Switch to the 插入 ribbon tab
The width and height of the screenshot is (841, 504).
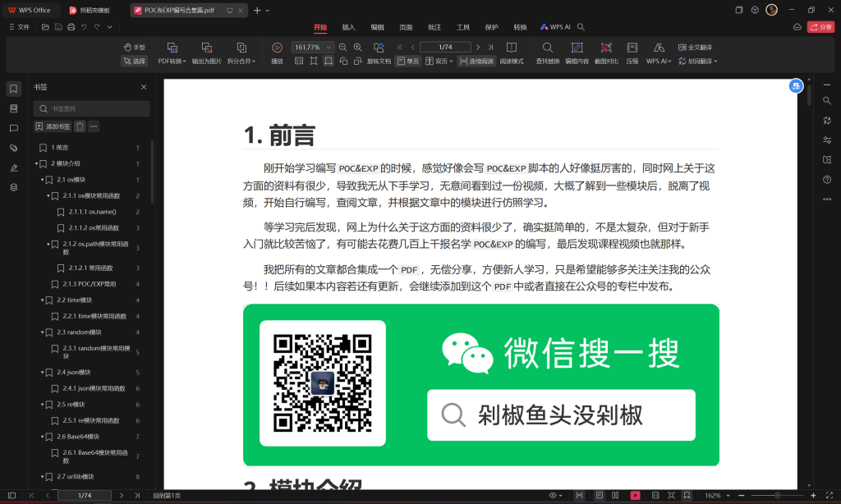click(348, 27)
